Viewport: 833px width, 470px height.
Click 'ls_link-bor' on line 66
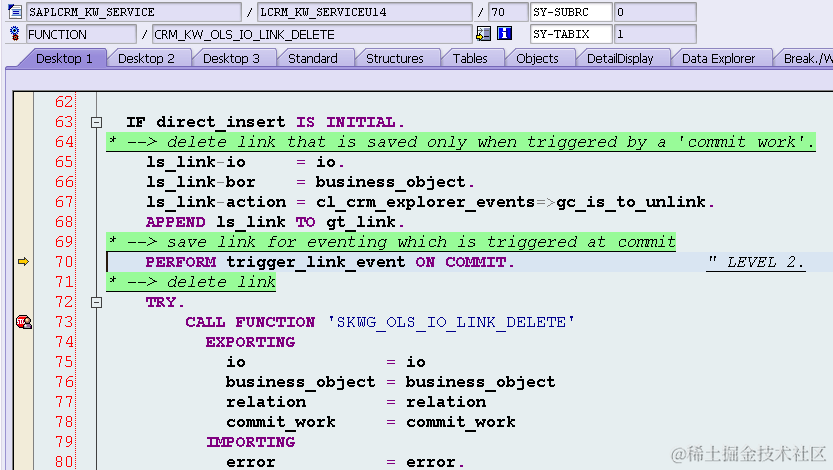[x=200, y=182]
